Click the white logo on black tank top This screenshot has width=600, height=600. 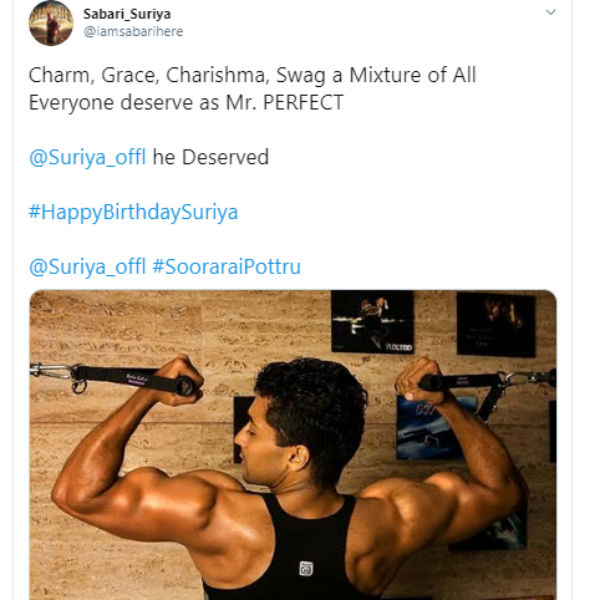(305, 569)
